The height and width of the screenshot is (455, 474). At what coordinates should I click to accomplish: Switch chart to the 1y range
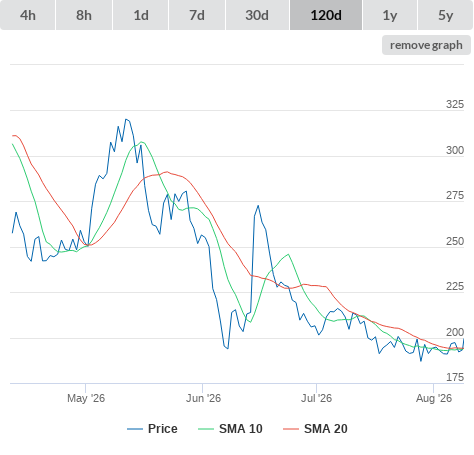[390, 15]
